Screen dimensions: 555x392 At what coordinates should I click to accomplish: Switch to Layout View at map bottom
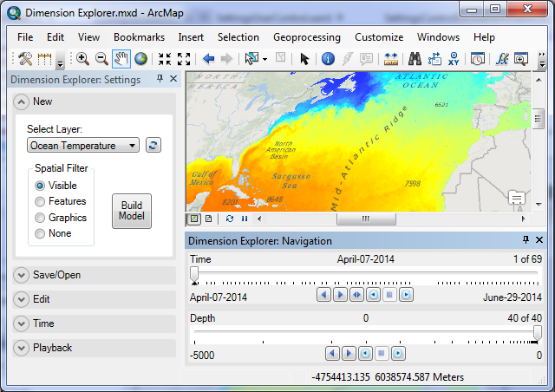click(x=208, y=219)
